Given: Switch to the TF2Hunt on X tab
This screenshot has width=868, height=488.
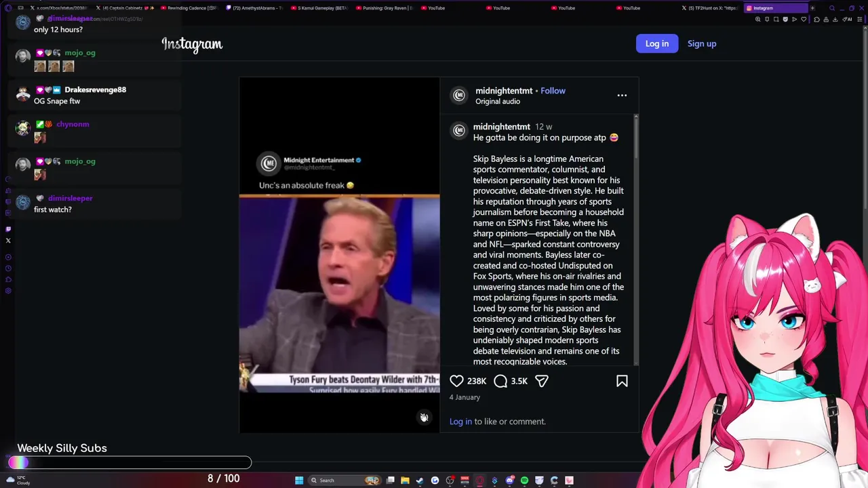Looking at the screenshot, I should [x=711, y=8].
